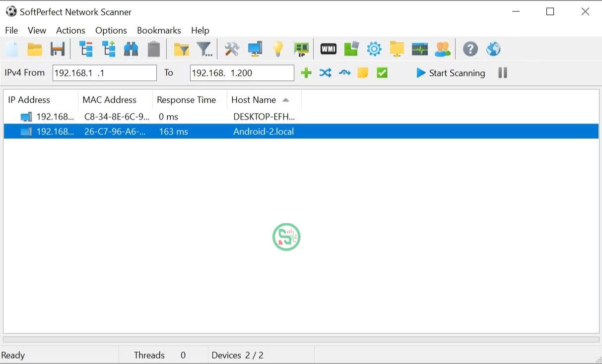Click the soccer ball app icon in the title bar
This screenshot has width=602, height=364.
coord(11,11)
